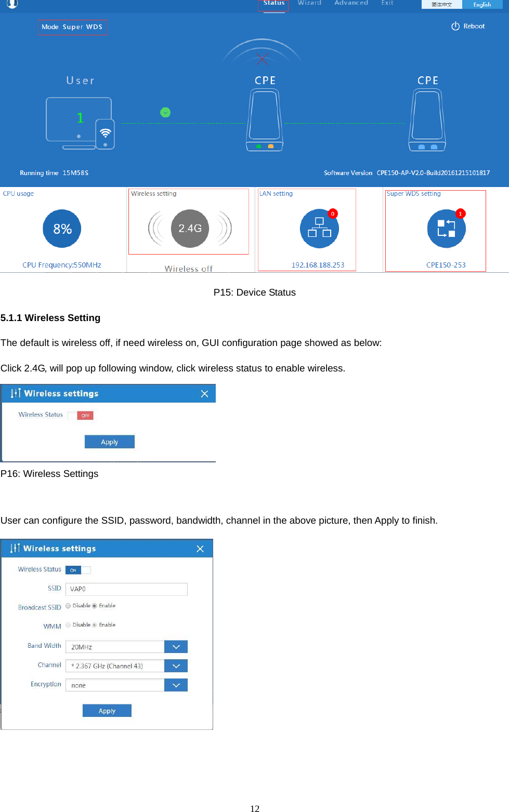This screenshot has height=812, width=509.
Task: Click the Wireless off status text
Action: [189, 269]
